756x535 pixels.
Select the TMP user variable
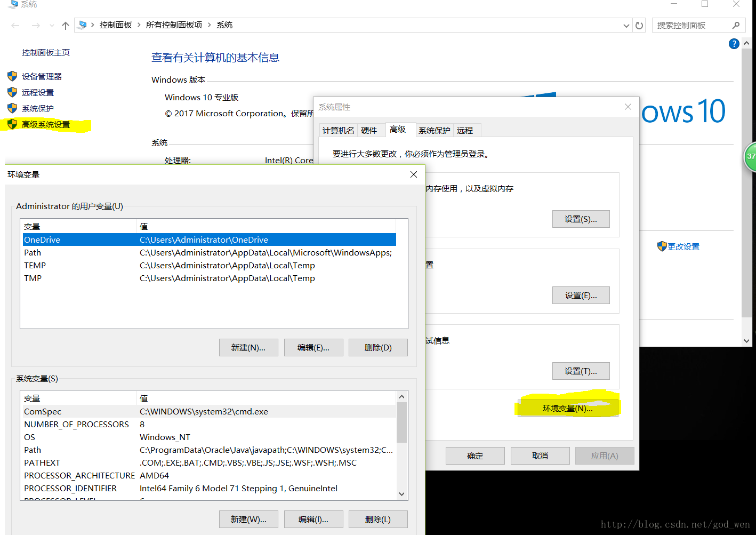(x=209, y=278)
